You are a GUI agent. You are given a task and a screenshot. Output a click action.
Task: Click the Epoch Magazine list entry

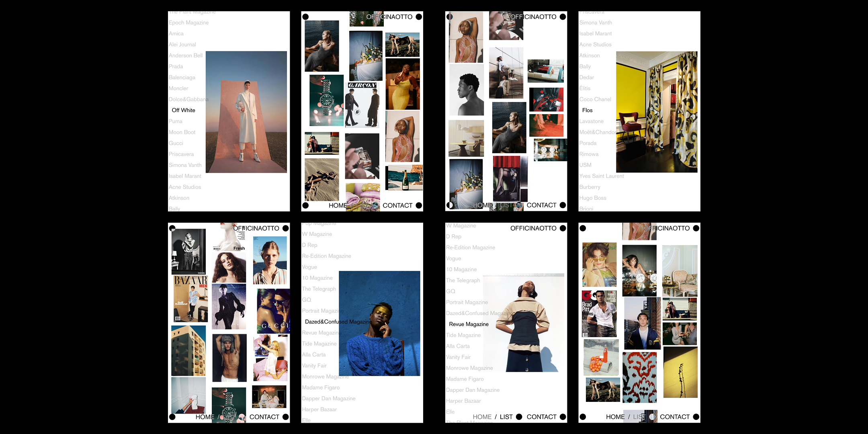click(188, 23)
